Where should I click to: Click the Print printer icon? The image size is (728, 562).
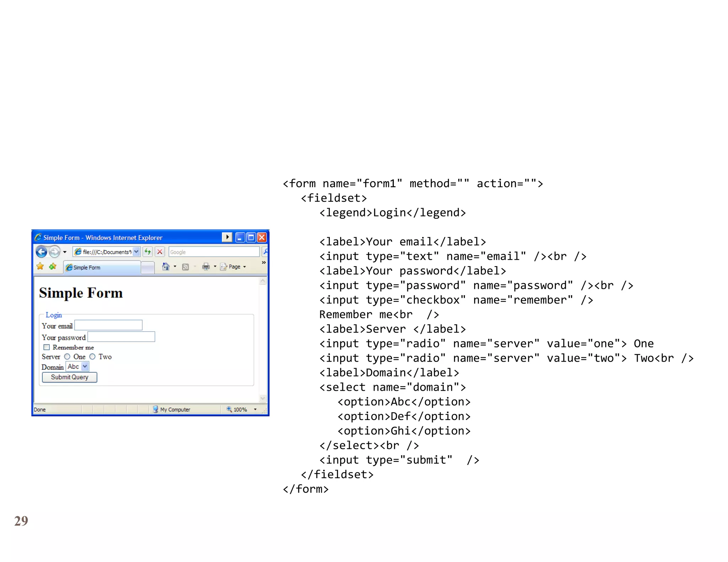[206, 266]
